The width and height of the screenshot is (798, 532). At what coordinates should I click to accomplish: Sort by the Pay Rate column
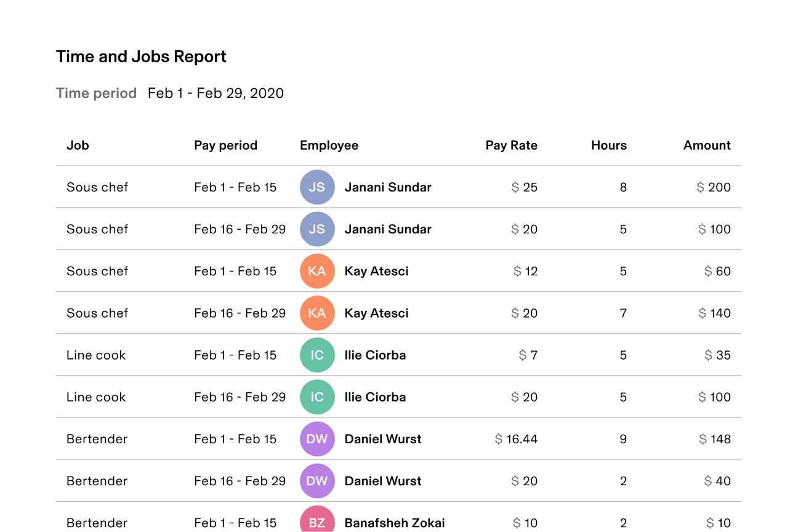pyautogui.click(x=512, y=145)
